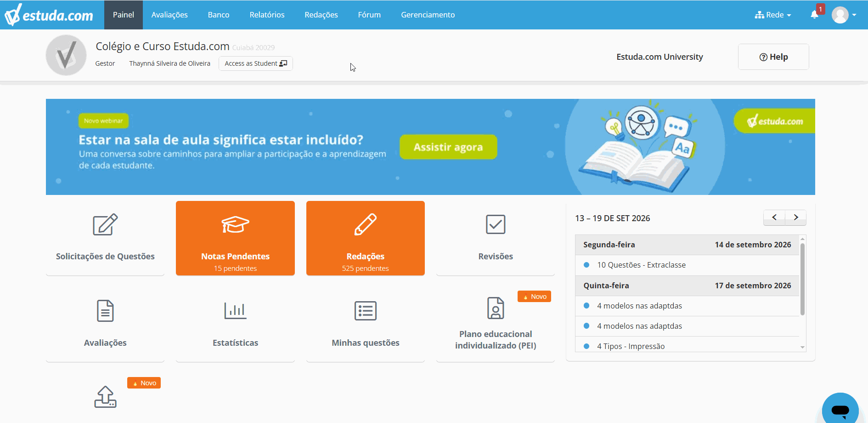Click the Revisões label
The width and height of the screenshot is (868, 423).
(496, 257)
